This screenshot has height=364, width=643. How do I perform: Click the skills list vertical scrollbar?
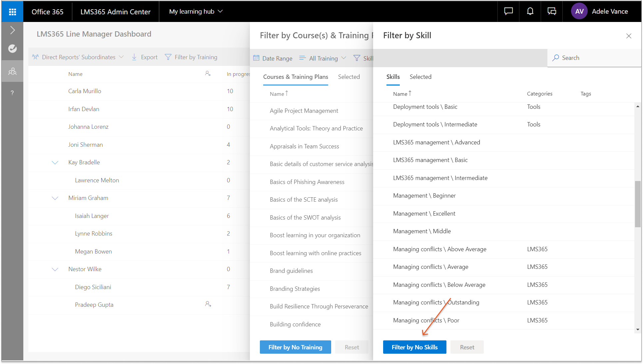tap(637, 204)
